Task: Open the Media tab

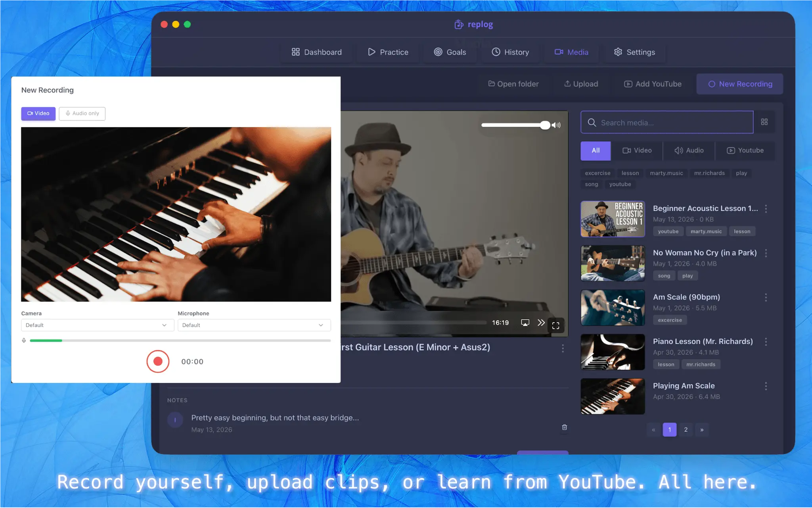Action: click(571, 52)
